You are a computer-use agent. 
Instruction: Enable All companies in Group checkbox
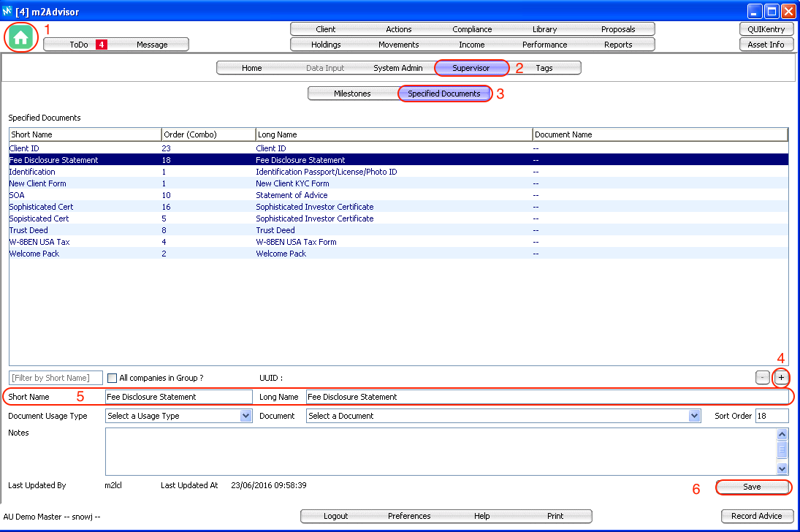coord(113,378)
